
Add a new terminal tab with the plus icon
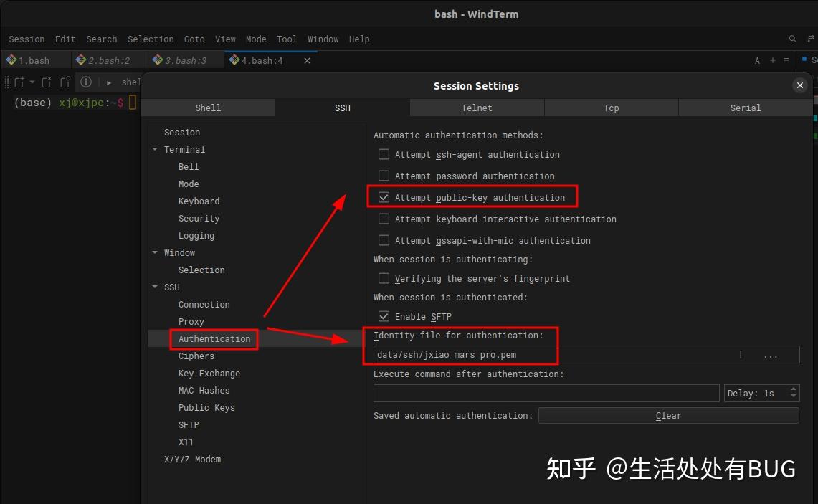tap(771, 60)
